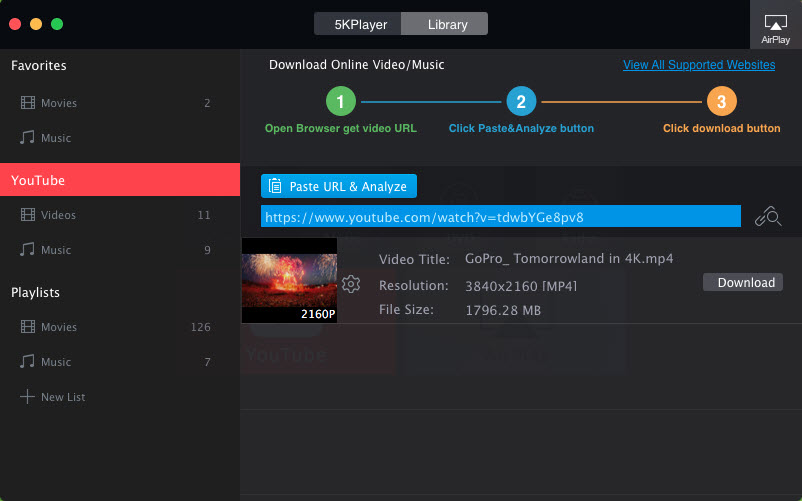Click the Playlists header
This screenshot has width=802, height=501.
click(35, 292)
